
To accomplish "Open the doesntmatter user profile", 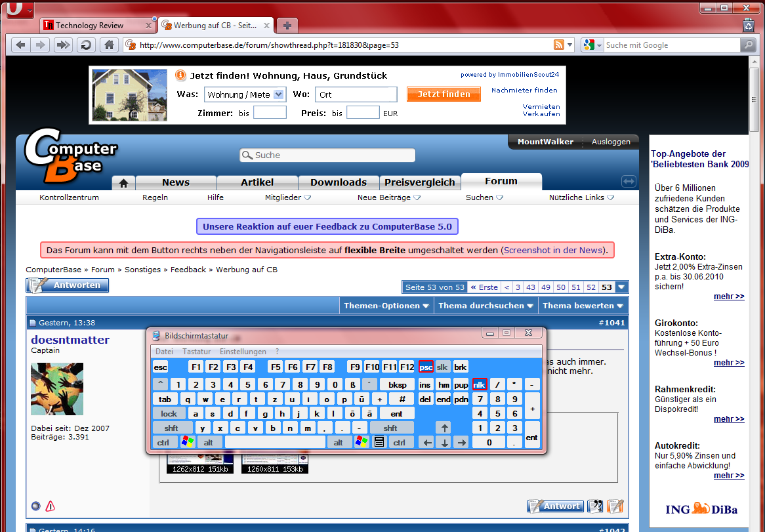I will click(70, 340).
